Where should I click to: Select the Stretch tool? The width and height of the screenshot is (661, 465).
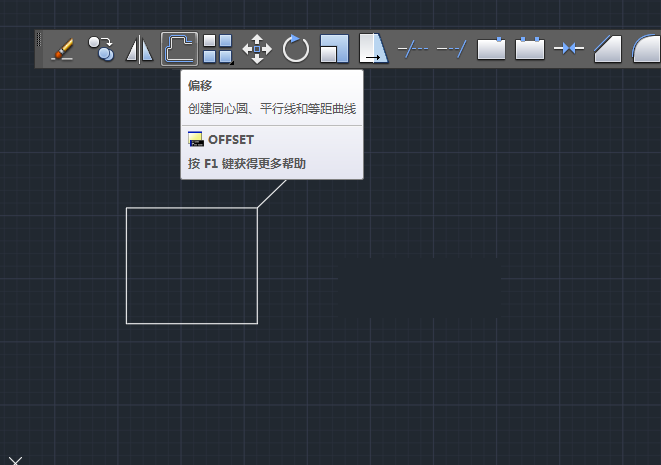[x=373, y=48]
